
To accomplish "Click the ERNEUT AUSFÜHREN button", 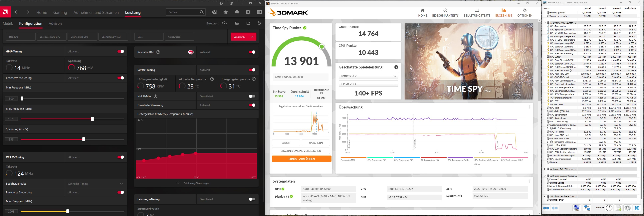I will tap(302, 159).
